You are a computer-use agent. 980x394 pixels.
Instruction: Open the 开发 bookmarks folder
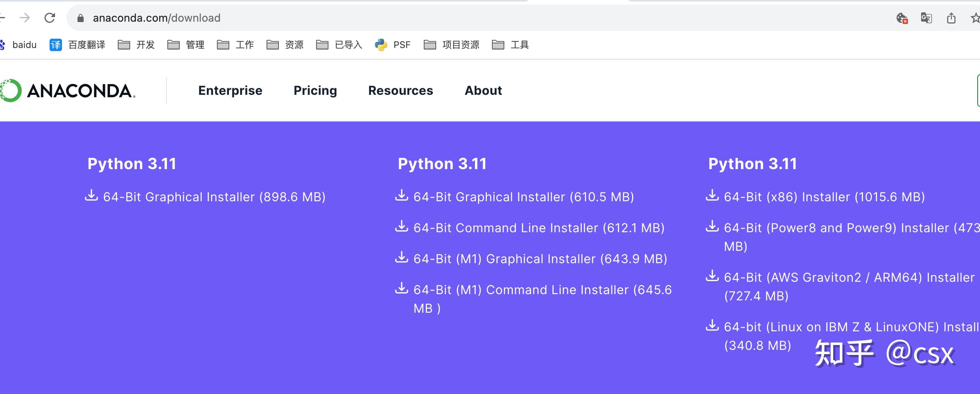(x=136, y=45)
